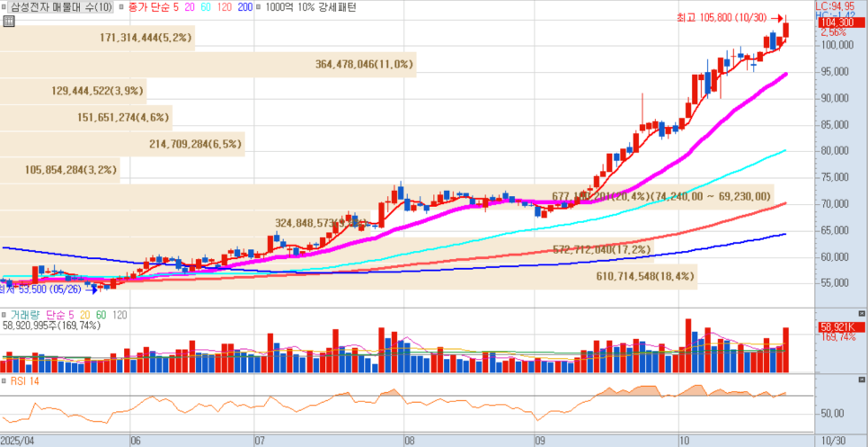The image size is (868, 447).
Task: Click the 58,920,995주(169.74%) volume readout
Action: click(x=51, y=326)
